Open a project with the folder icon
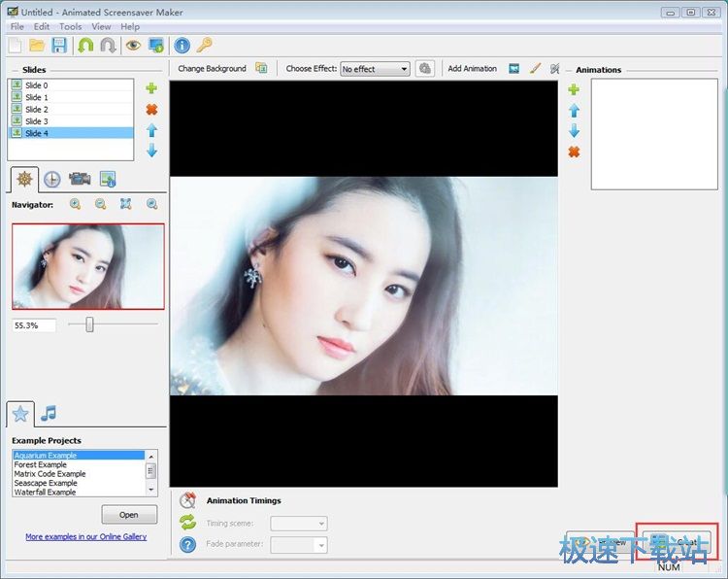 click(x=37, y=46)
